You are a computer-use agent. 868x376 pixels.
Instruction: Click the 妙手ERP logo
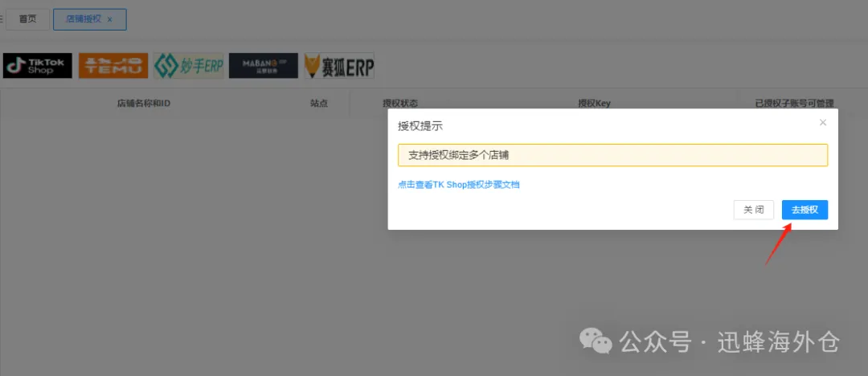tap(189, 66)
